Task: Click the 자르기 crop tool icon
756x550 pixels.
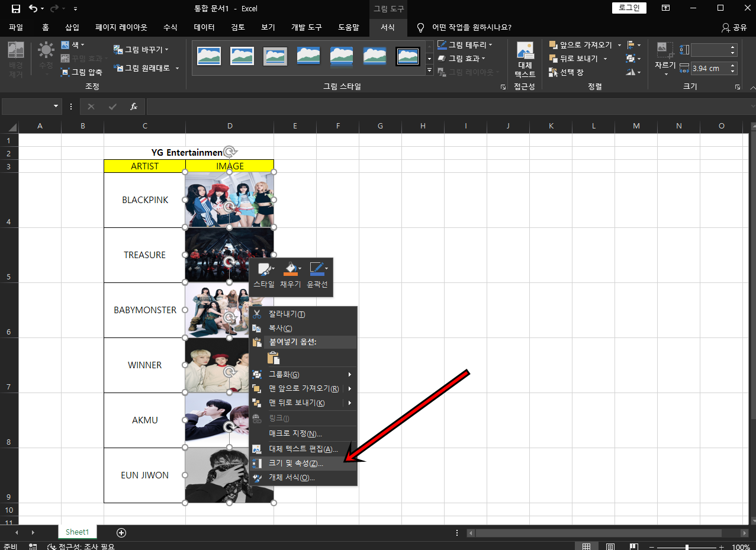Action: (665, 50)
